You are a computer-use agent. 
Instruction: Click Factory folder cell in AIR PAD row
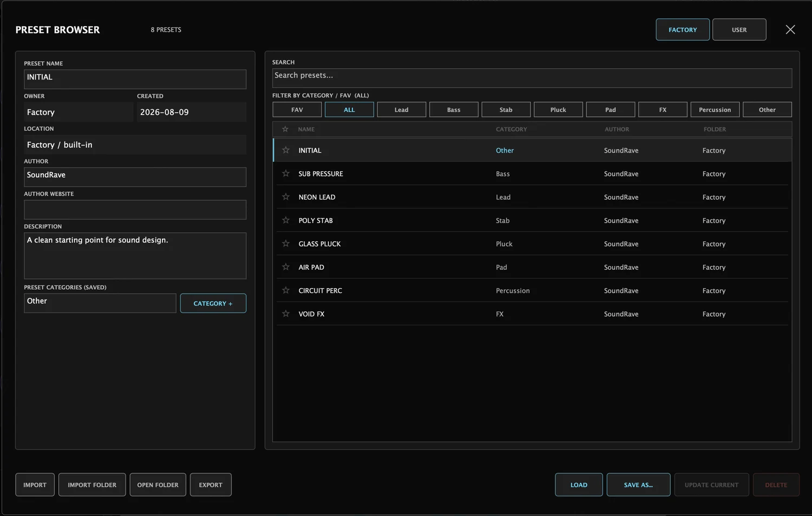[x=714, y=267]
